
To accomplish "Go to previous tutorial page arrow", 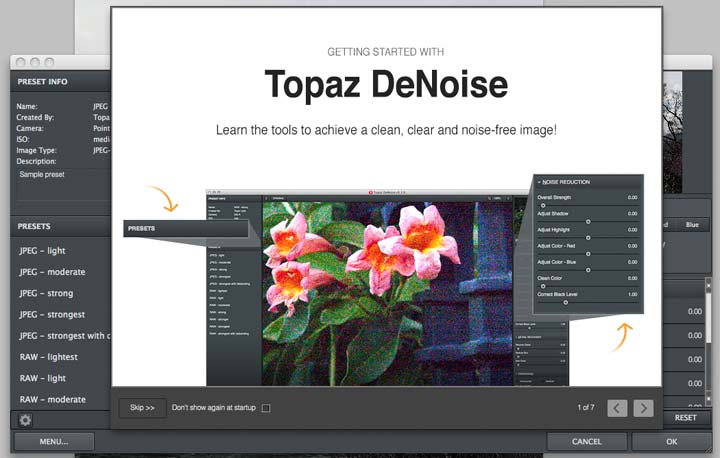I will [617, 408].
